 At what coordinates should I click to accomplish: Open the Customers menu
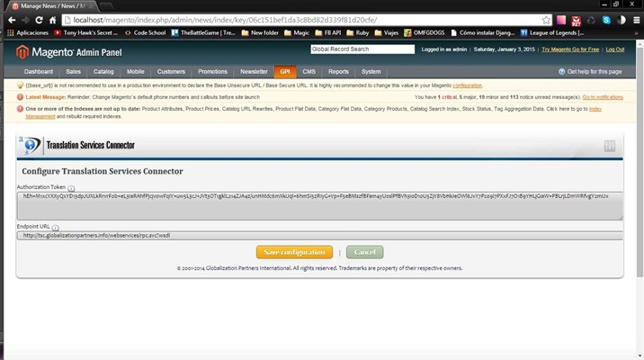(171, 71)
